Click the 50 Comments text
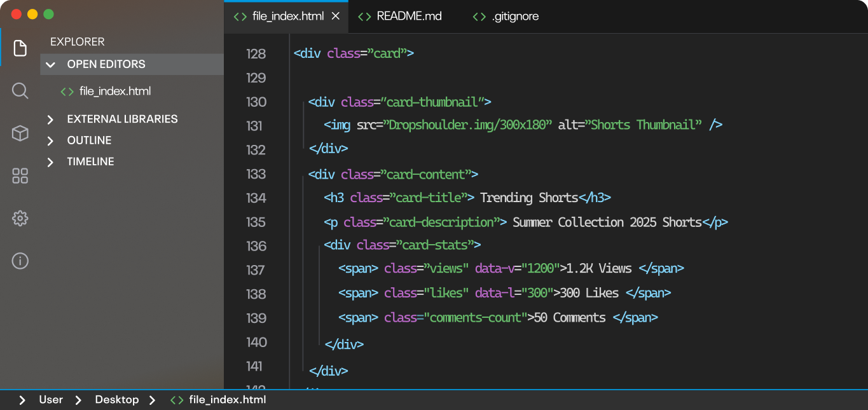This screenshot has width=868, height=410. (570, 317)
